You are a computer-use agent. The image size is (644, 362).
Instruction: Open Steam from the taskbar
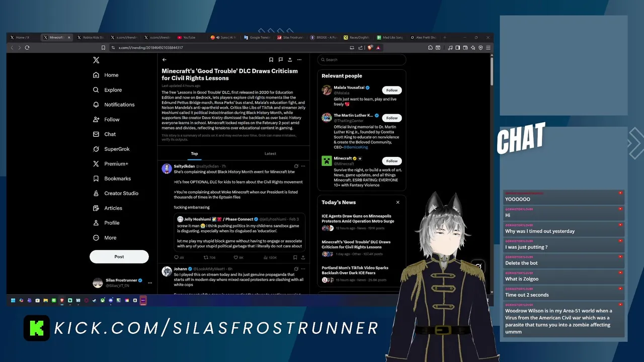[x=94, y=301]
